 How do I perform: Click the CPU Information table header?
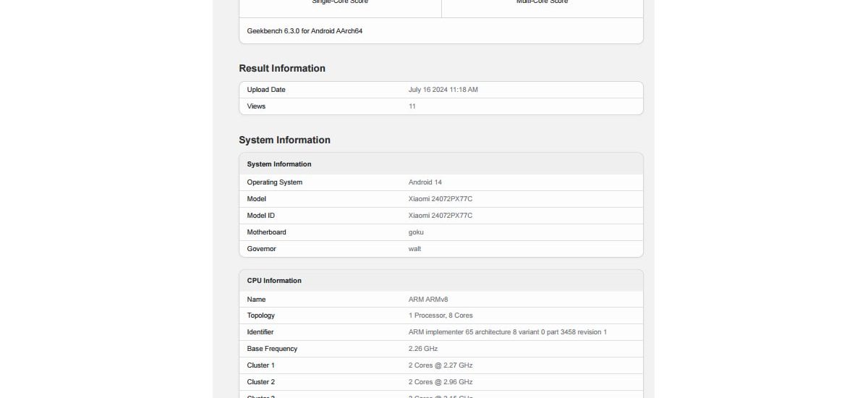[274, 281]
